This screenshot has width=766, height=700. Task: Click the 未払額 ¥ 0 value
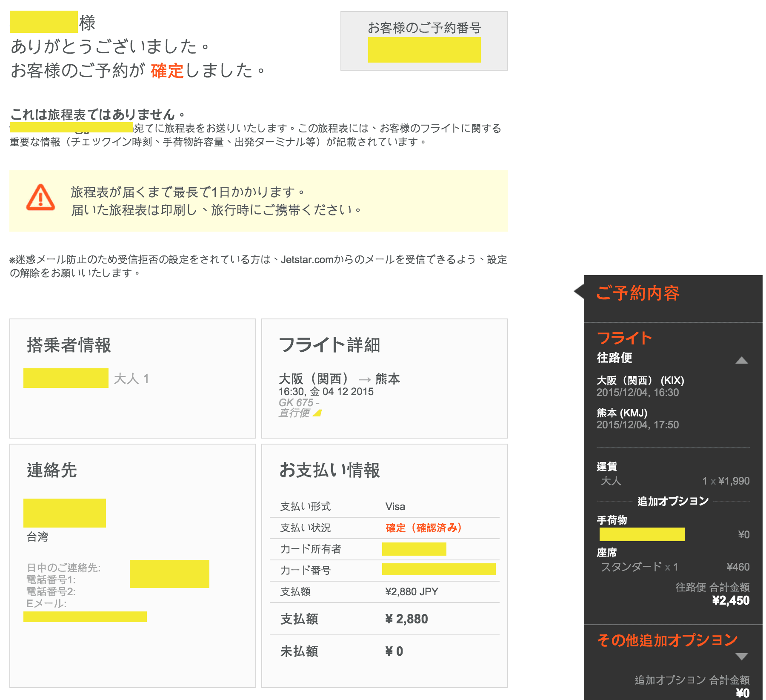click(394, 651)
